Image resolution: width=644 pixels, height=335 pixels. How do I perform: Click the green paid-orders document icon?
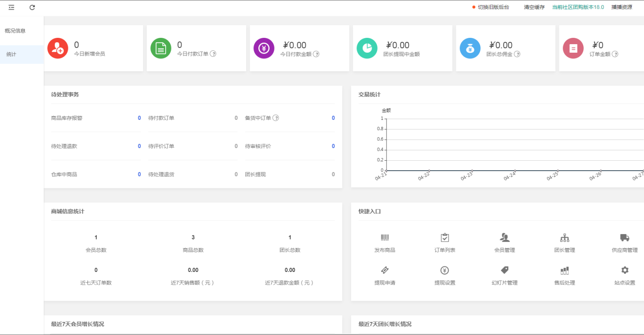tap(161, 48)
